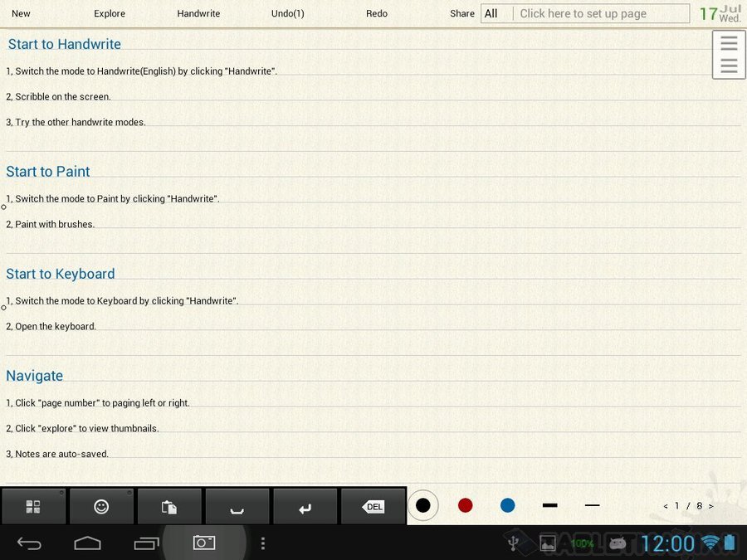The height and width of the screenshot is (560, 747).
Task: Delete with the DEL key
Action: [x=373, y=506]
